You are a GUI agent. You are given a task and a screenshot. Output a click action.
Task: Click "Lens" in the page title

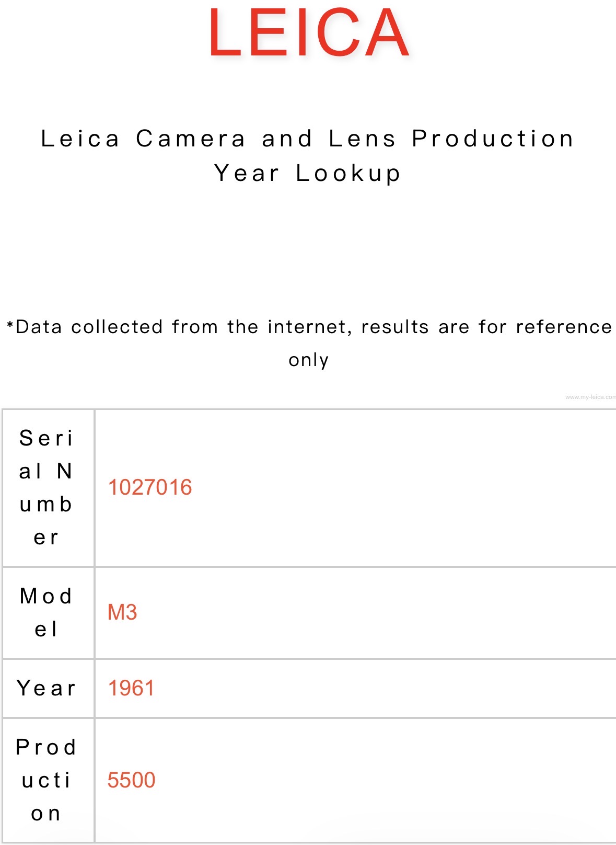(x=362, y=139)
